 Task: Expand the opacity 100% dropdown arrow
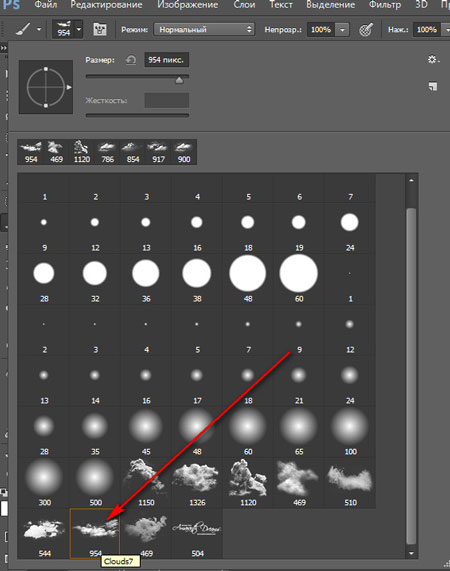[342, 30]
